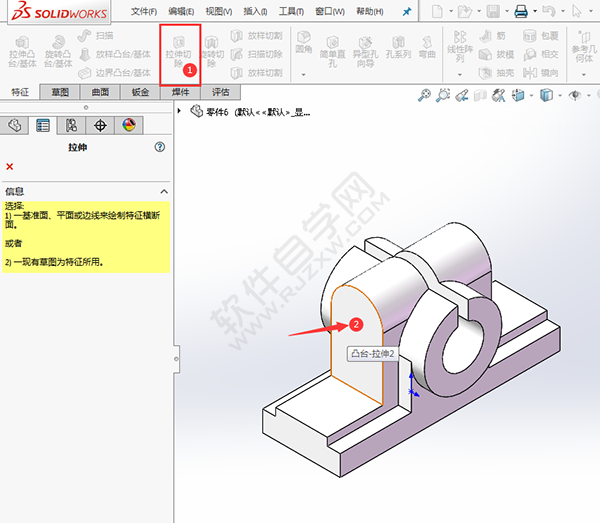Expand the dropdown arrow next to New

click(451, 11)
